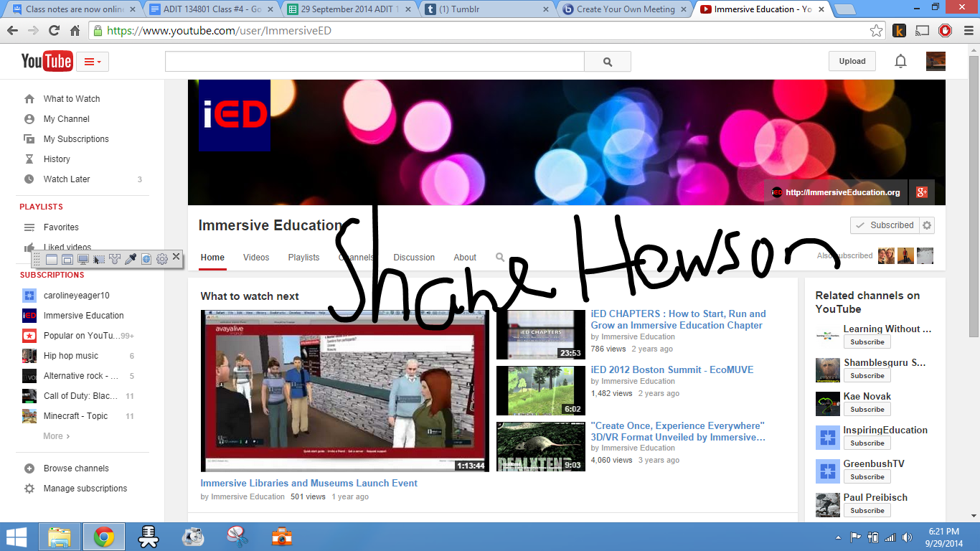Image resolution: width=980 pixels, height=551 pixels.
Task: Click the Google+ banner icon
Action: [x=922, y=192]
